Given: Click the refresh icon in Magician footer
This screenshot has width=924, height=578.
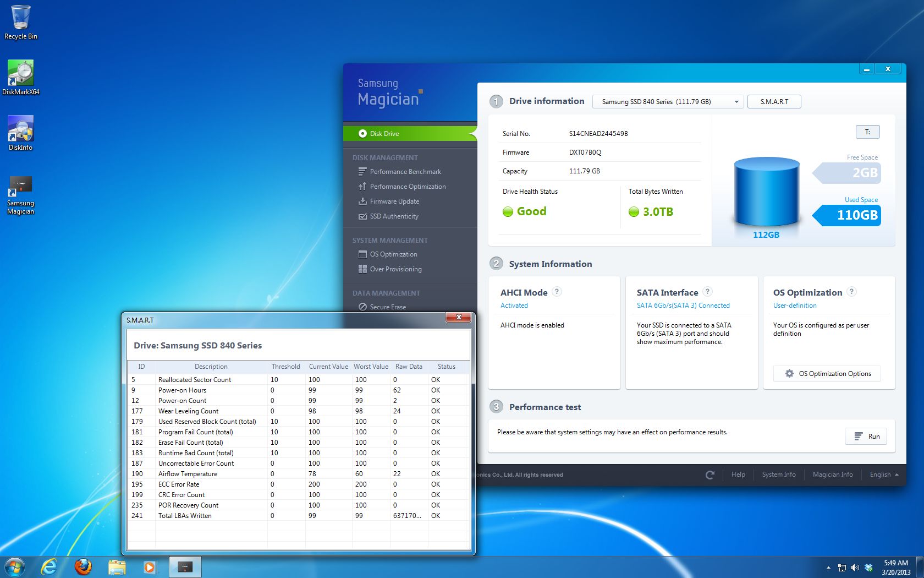Looking at the screenshot, I should coord(710,475).
